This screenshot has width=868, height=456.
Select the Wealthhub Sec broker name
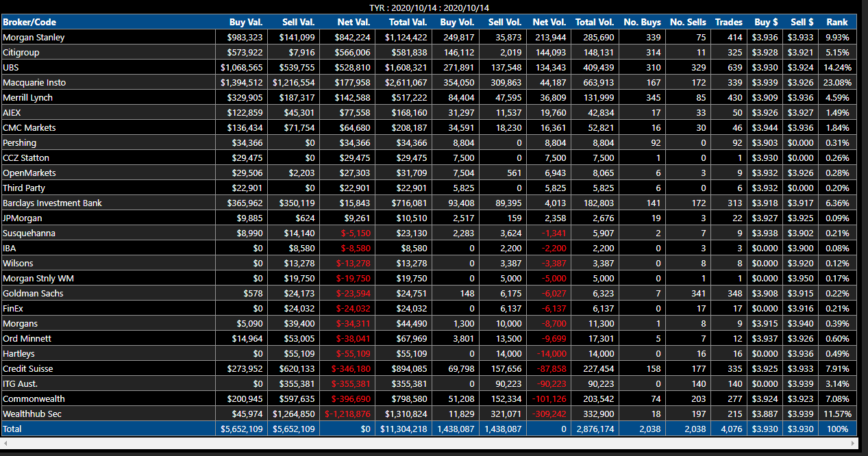[32, 414]
